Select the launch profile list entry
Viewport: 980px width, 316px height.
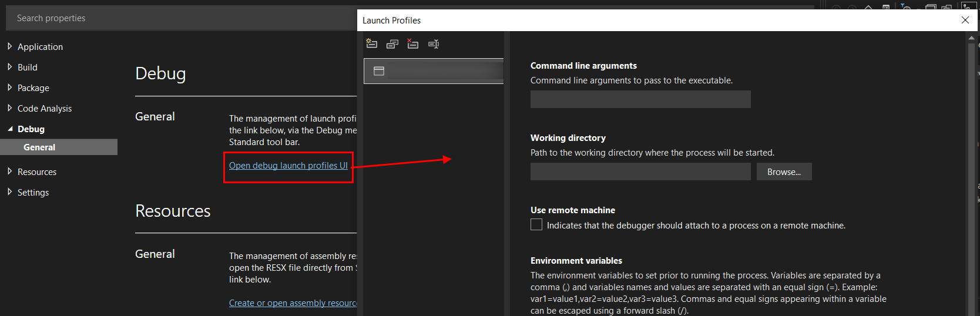click(434, 71)
